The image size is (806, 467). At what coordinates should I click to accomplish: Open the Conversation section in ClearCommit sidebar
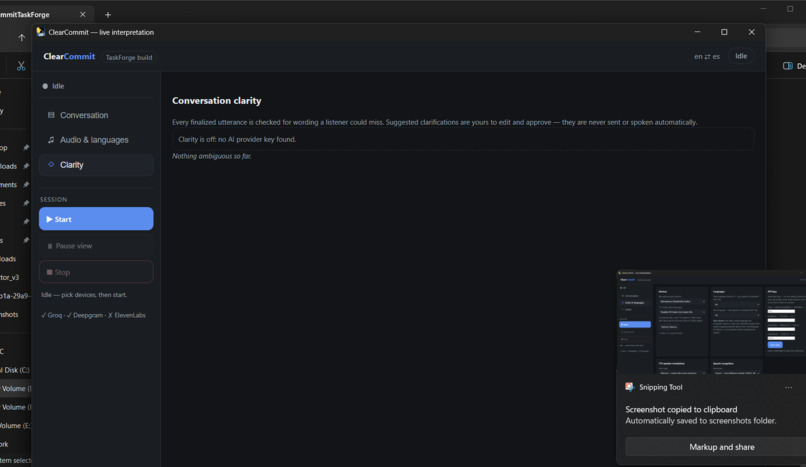(96, 115)
